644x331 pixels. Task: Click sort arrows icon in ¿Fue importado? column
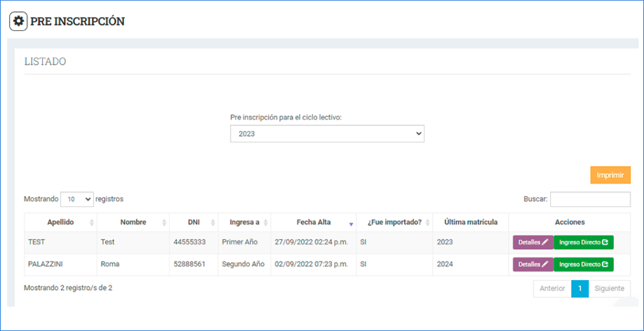428,223
